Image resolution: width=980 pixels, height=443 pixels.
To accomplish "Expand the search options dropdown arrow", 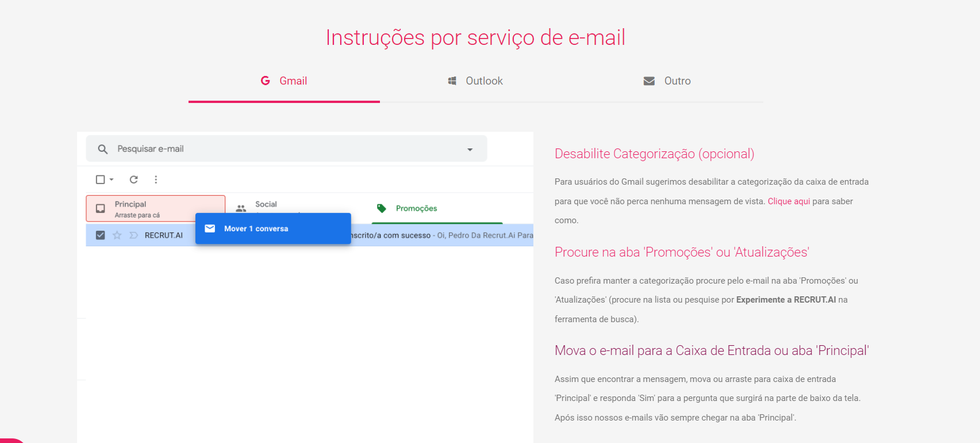I will pyautogui.click(x=470, y=150).
